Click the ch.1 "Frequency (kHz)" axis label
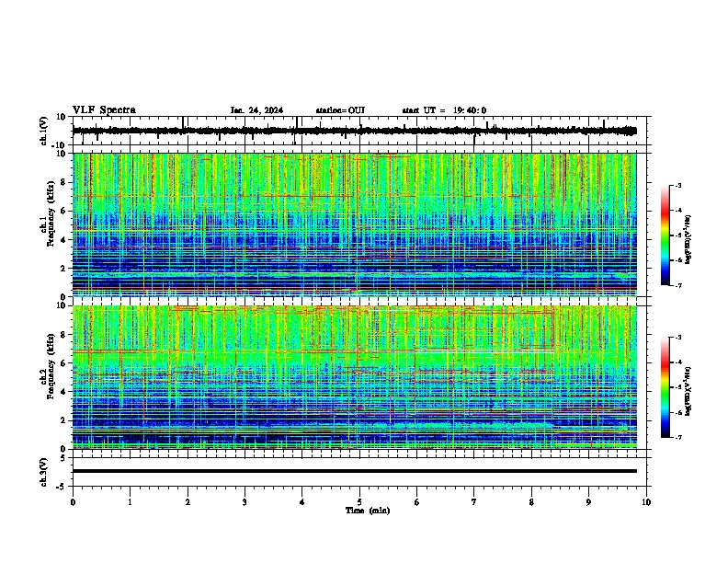 pos(51,214)
